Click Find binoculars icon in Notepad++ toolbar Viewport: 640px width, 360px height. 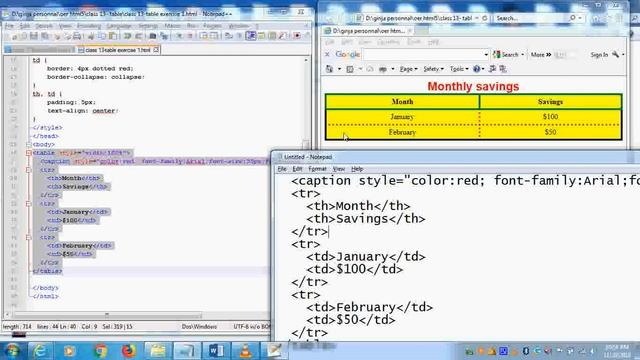coord(153,36)
